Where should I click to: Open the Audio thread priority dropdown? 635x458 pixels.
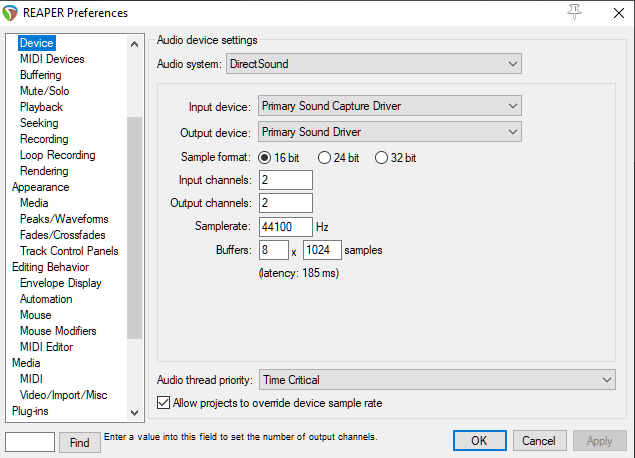[437, 380]
